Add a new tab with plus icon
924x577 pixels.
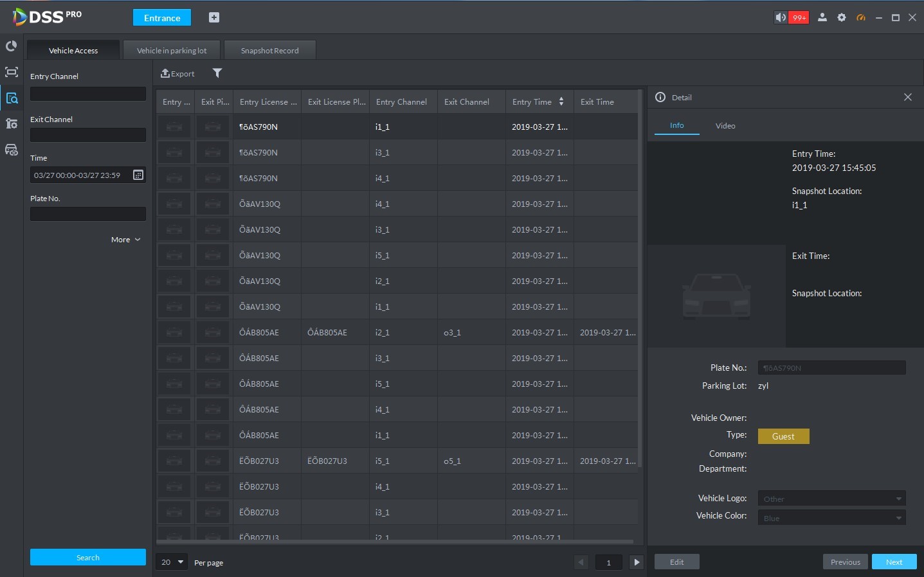click(214, 17)
